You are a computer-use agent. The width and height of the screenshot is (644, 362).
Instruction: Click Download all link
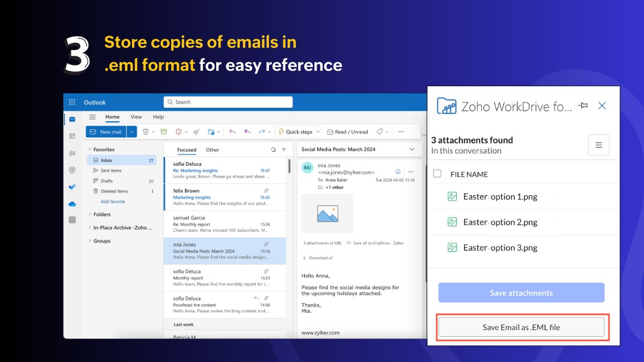click(317, 258)
